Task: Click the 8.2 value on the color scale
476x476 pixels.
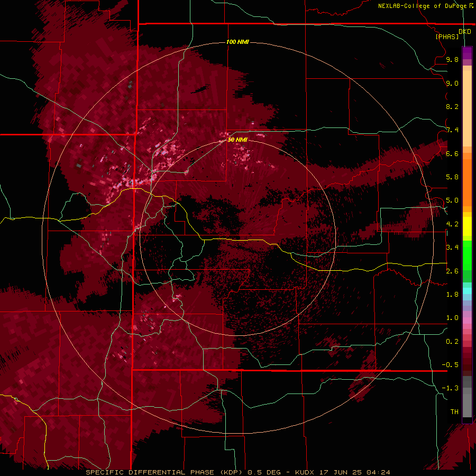Action: 452,106
